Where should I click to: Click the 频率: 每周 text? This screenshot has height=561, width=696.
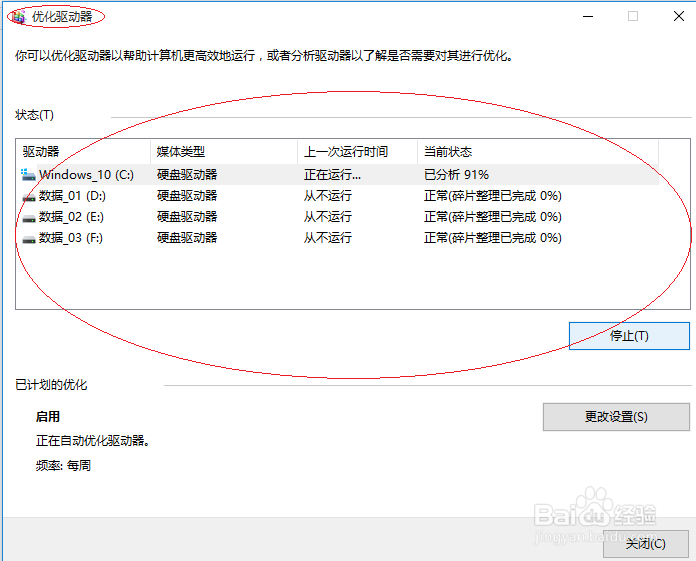point(63,466)
